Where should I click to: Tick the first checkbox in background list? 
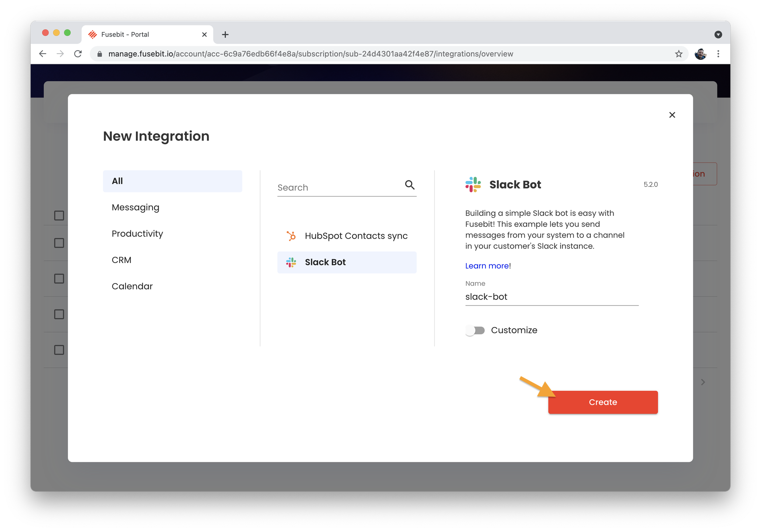pyautogui.click(x=59, y=215)
